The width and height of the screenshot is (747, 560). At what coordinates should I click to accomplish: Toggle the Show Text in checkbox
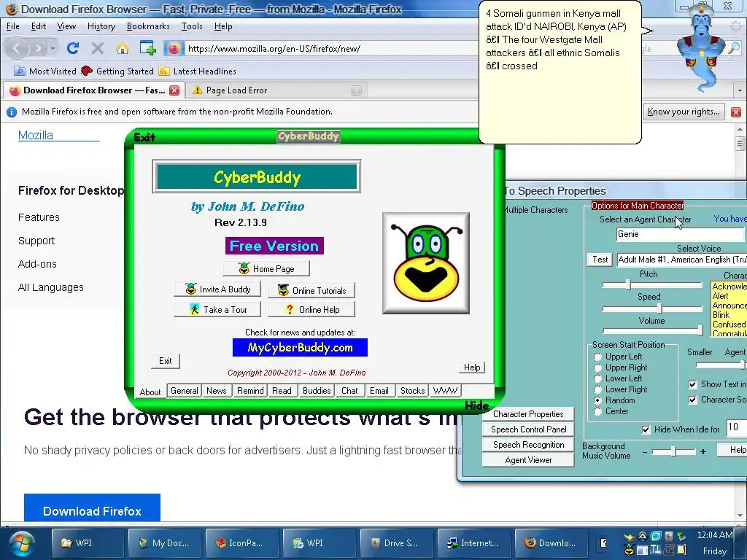pyautogui.click(x=693, y=384)
